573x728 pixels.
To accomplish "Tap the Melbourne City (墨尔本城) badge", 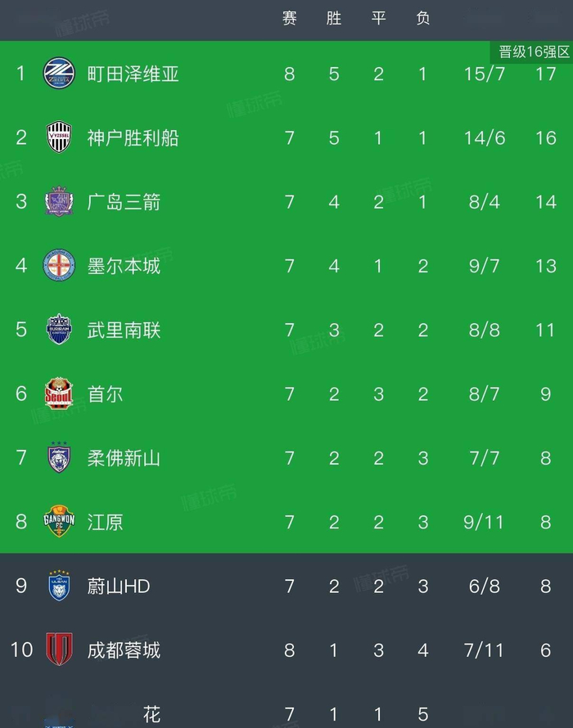I will click(59, 265).
